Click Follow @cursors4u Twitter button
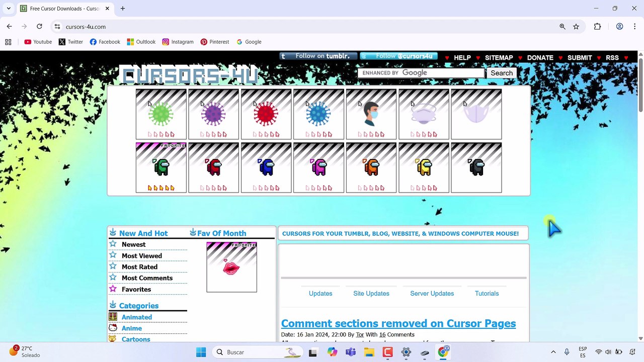 pos(399,56)
